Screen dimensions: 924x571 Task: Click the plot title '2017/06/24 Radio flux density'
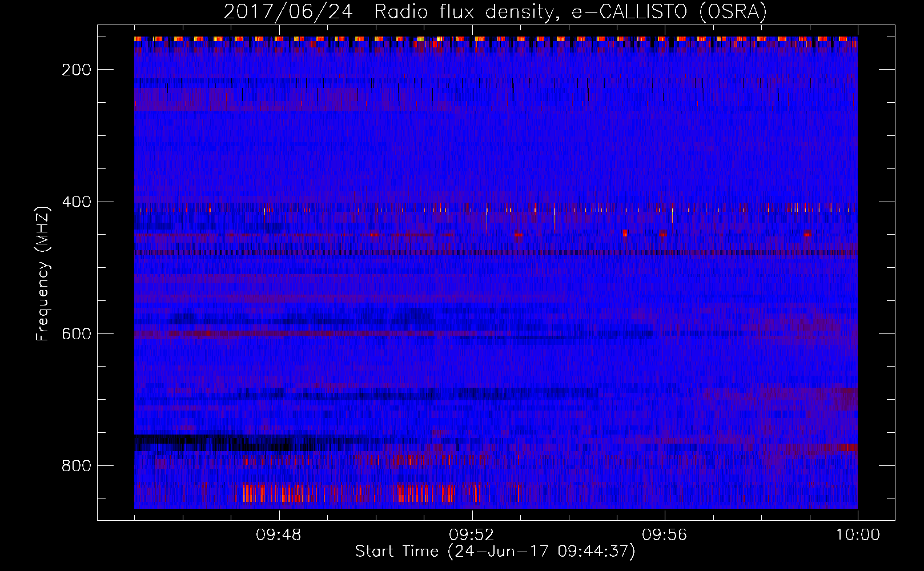coord(495,11)
